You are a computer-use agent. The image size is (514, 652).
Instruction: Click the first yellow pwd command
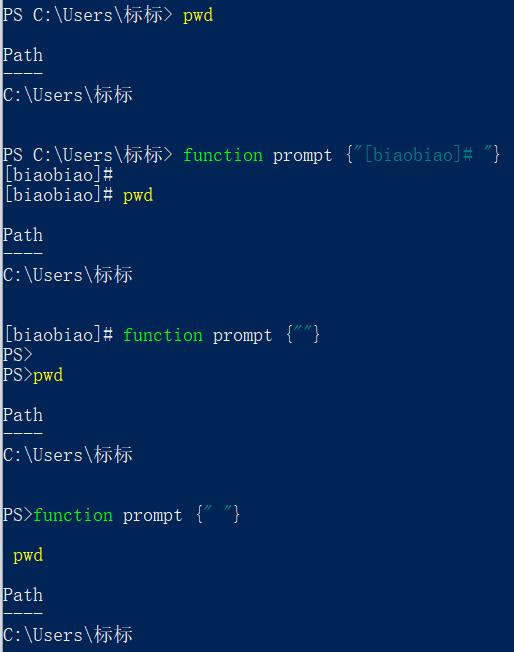click(x=198, y=16)
